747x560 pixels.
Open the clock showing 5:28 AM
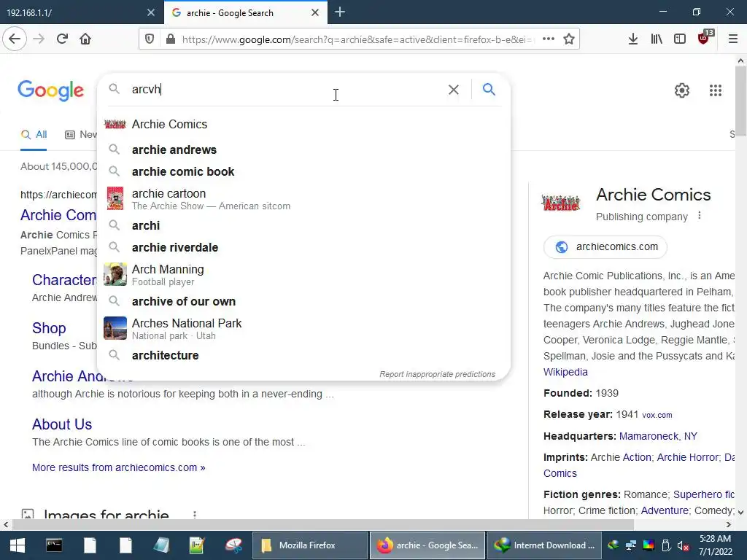coord(716,545)
